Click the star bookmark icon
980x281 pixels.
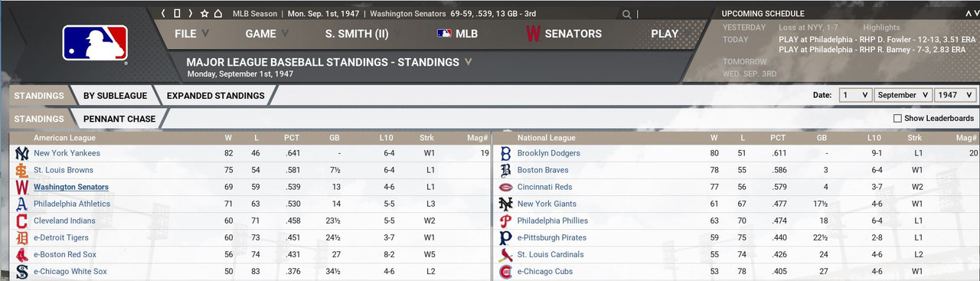[x=204, y=14]
